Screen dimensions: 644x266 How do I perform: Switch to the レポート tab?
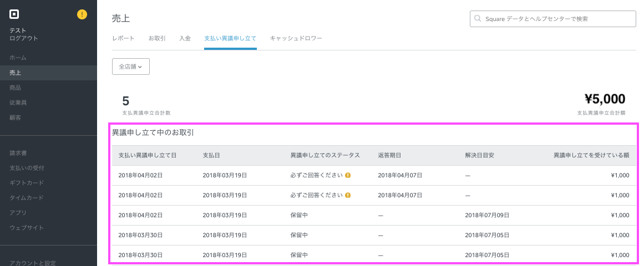[123, 38]
